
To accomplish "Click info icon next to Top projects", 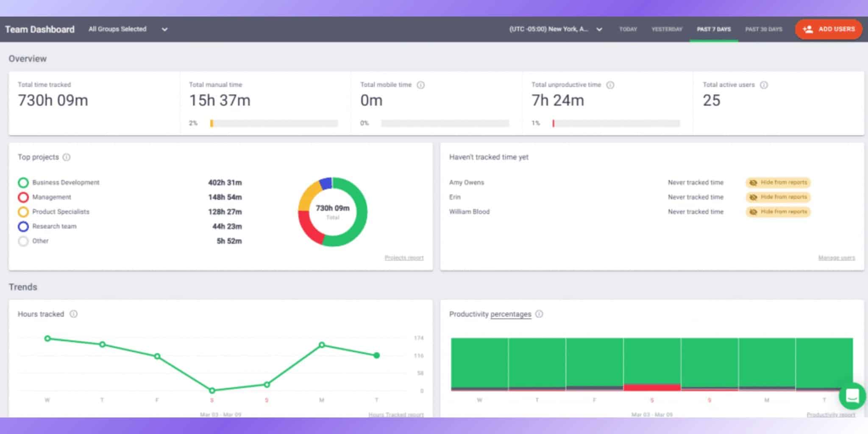I will click(67, 157).
